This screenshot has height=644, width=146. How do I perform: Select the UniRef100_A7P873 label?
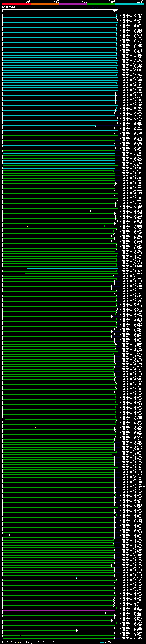tap(131, 631)
